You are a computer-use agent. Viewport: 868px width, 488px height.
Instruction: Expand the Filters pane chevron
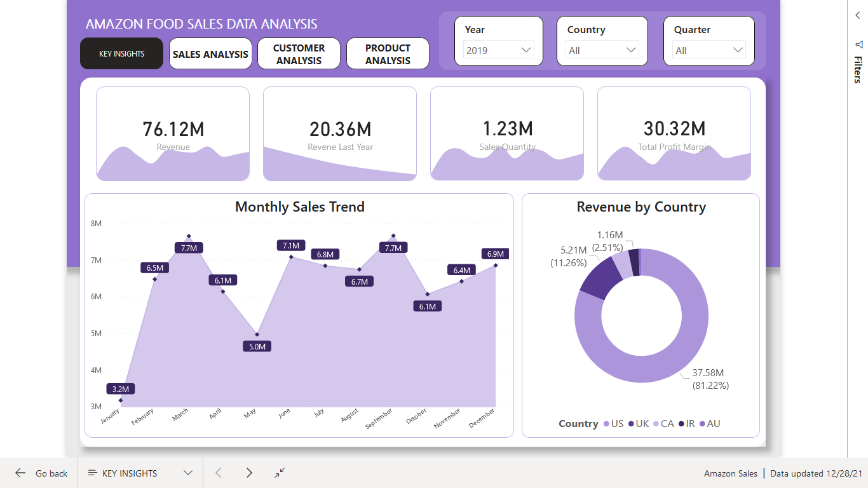[858, 15]
